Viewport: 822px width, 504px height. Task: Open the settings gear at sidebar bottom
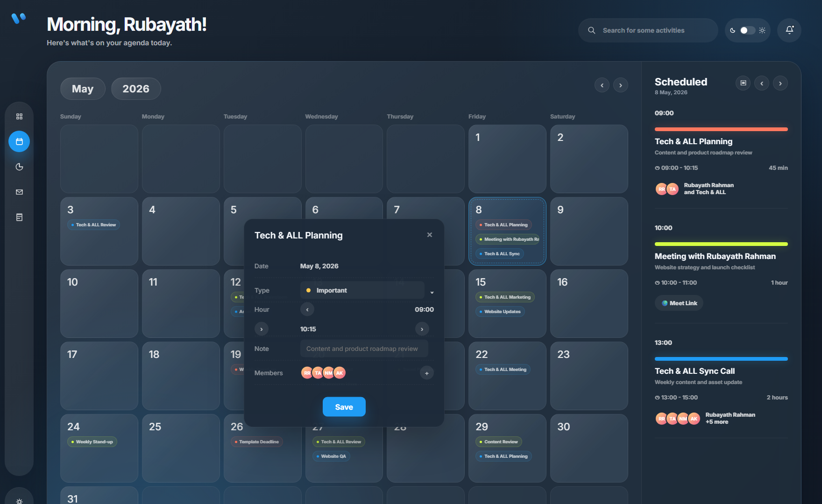[19, 501]
